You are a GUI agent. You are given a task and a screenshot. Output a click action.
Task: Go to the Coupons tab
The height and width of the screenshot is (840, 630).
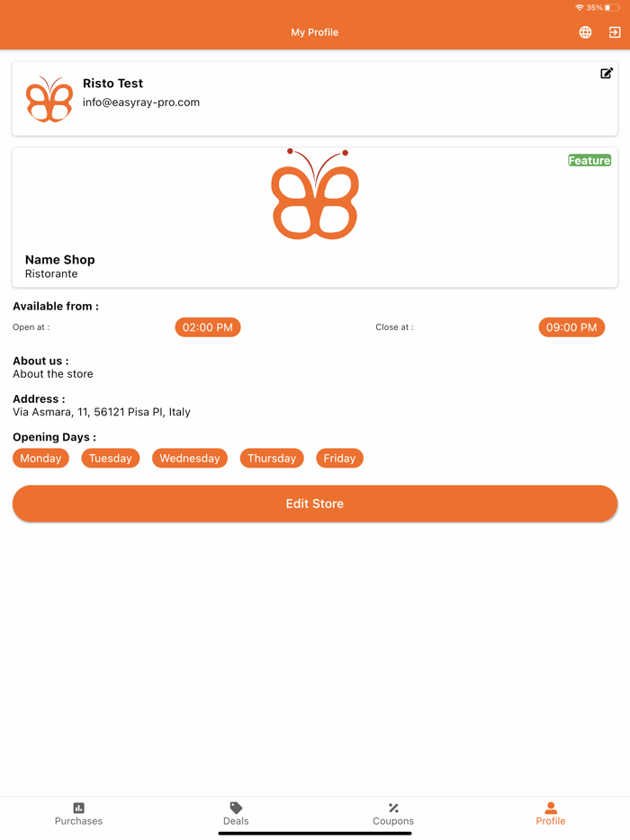click(x=393, y=814)
